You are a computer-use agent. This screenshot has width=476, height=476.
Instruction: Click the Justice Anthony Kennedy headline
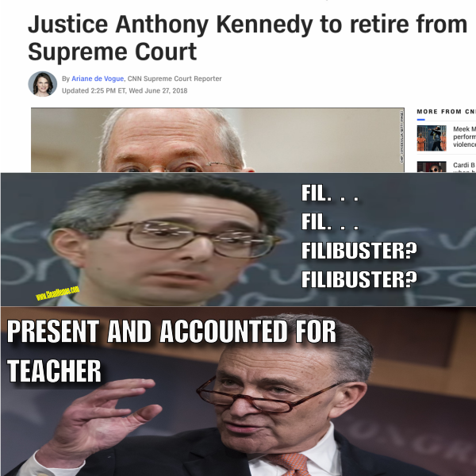pyautogui.click(x=248, y=37)
